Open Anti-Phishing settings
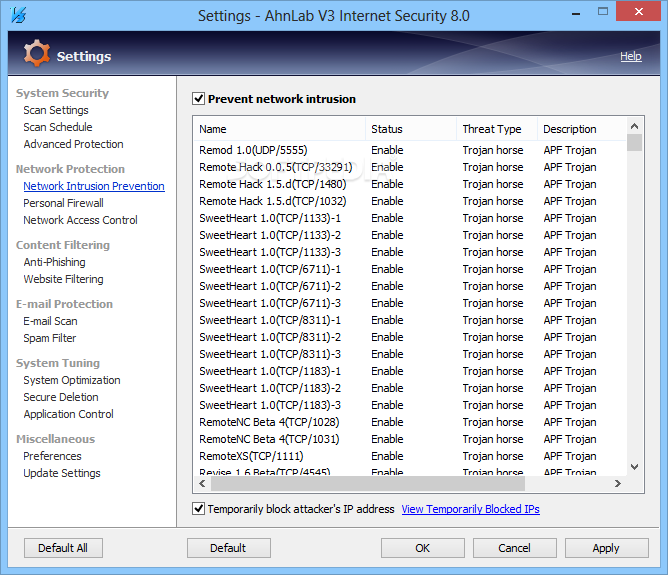668x575 pixels. (54, 262)
